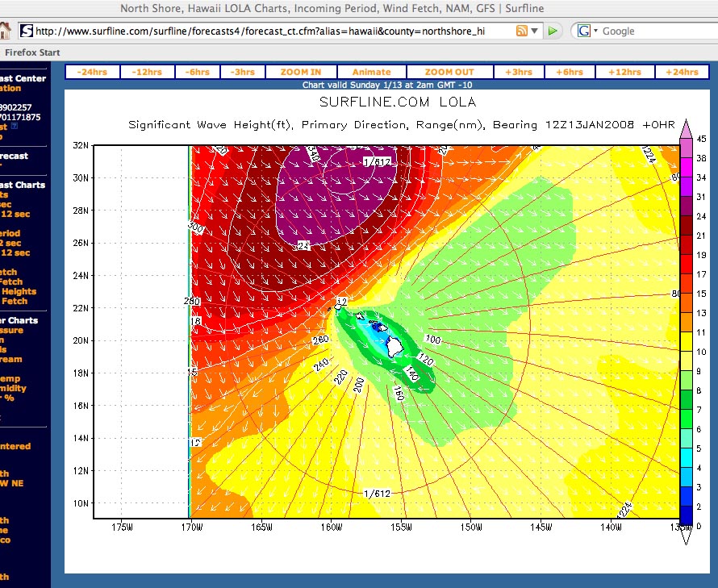Open the Firefox Start bookmark
The width and height of the screenshot is (718, 588).
(32, 52)
